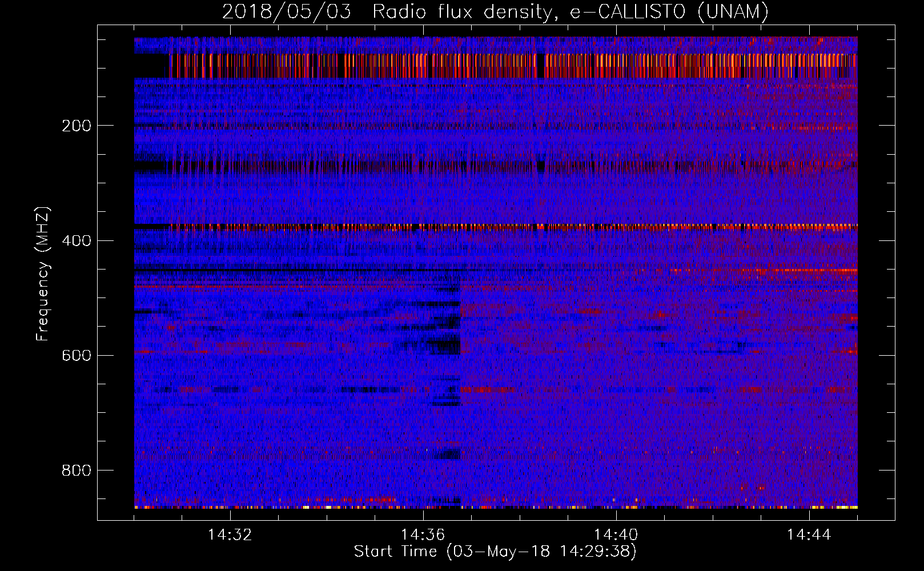
Task: Click the 14:36 time tick label
Action: [x=423, y=535]
